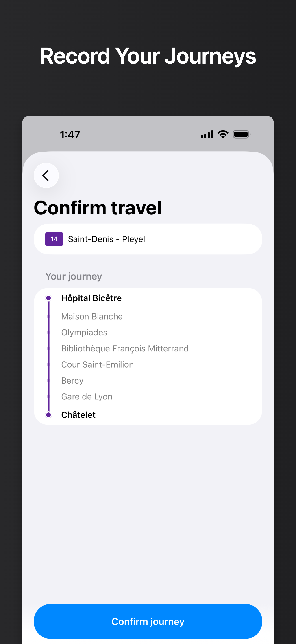296x644 pixels.
Task: Select the Cour Saint-Emilion stop
Action: (98, 364)
